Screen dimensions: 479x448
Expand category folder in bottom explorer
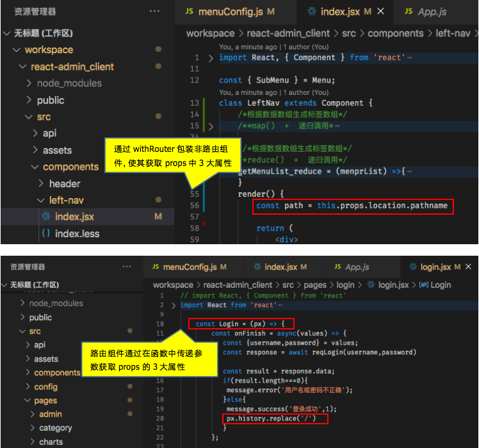coord(33,428)
